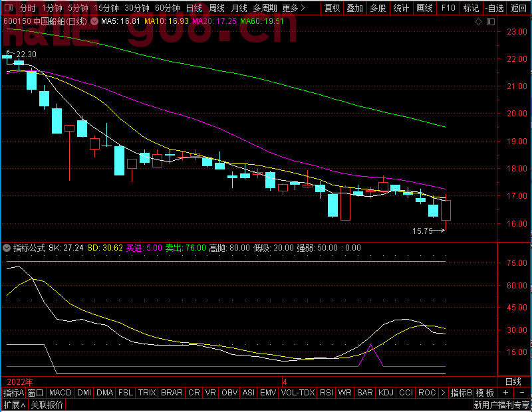Image resolution: width=532 pixels, height=412 pixels.
Task: Switch to 月线 monthly chart
Action: pos(239,8)
